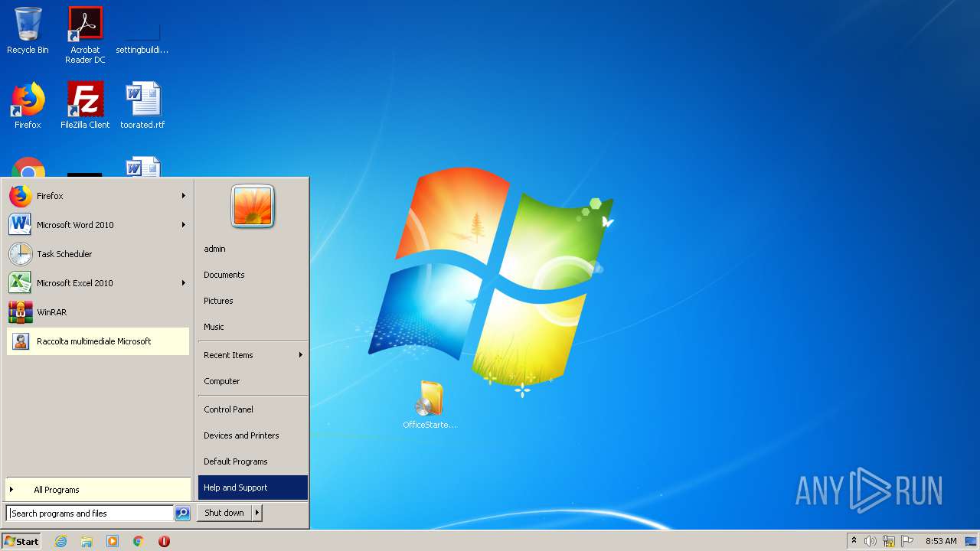Expand Microsoft Word 2010 jump list arrow
The height and width of the screenshot is (551, 980).
[183, 225]
